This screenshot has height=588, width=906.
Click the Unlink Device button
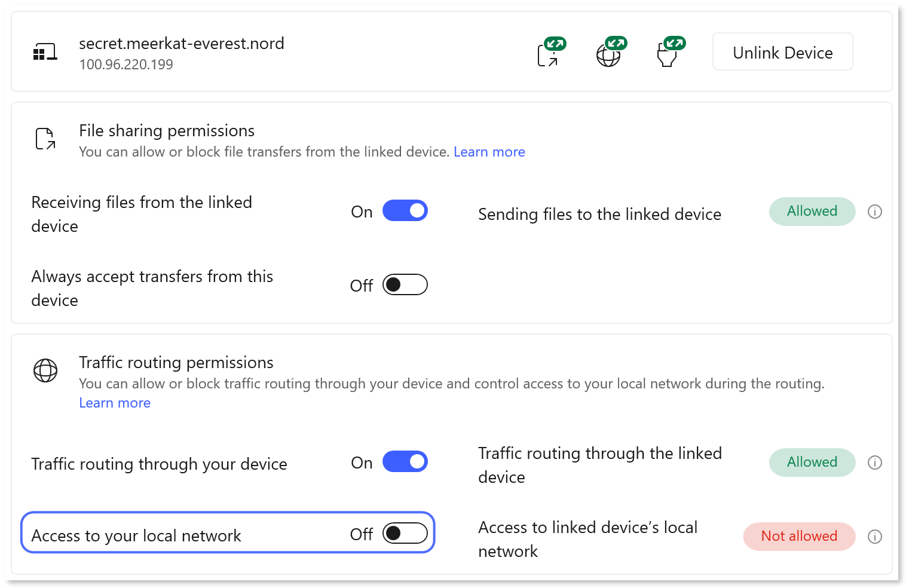(782, 53)
